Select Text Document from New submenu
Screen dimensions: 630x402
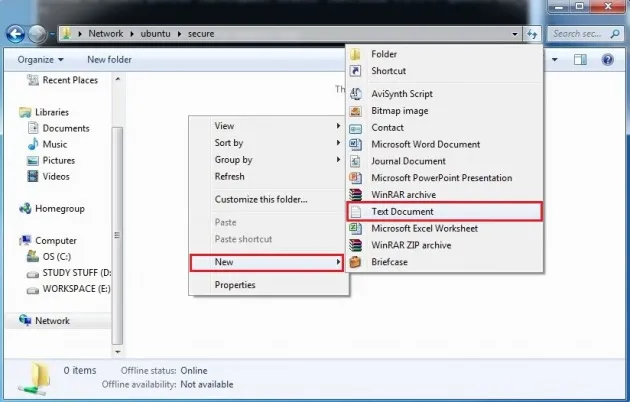402,212
